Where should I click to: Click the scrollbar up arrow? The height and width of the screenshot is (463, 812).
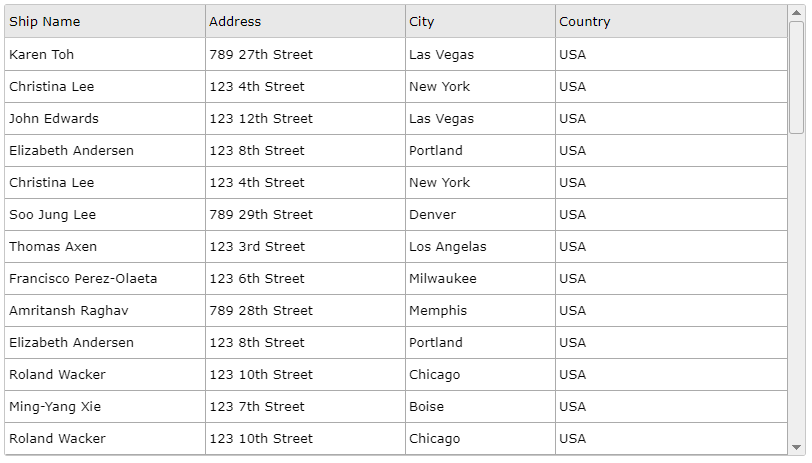click(796, 12)
